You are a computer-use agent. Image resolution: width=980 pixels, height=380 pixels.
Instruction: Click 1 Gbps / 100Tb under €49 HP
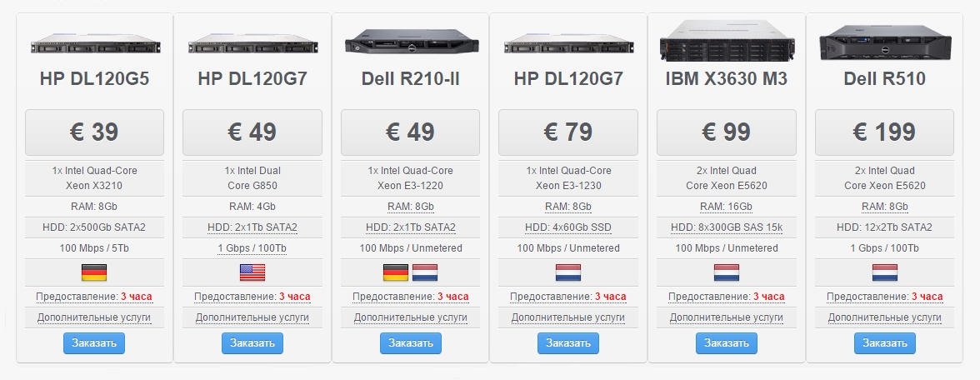252,248
